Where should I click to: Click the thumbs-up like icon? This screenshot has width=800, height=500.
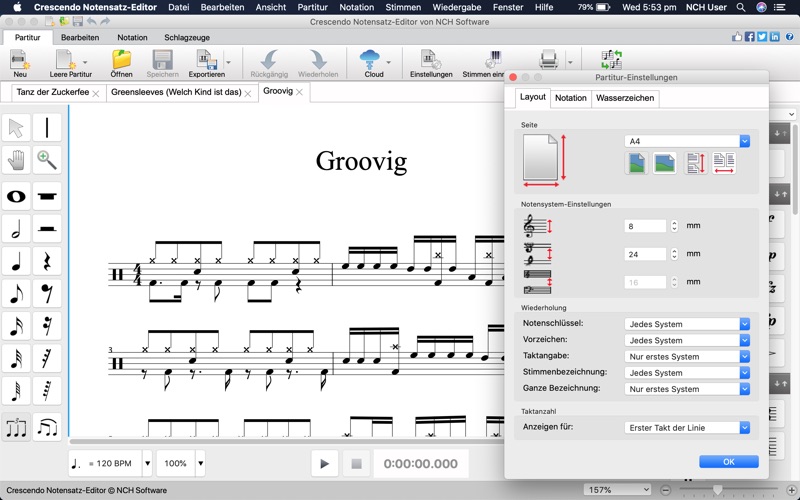click(x=737, y=37)
